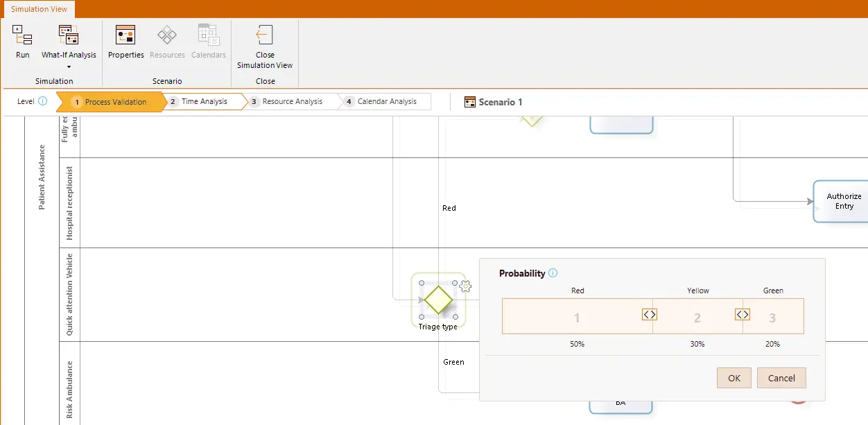The image size is (868, 425).
Task: Select the Green probability segment 3
Action: pyautogui.click(x=773, y=318)
